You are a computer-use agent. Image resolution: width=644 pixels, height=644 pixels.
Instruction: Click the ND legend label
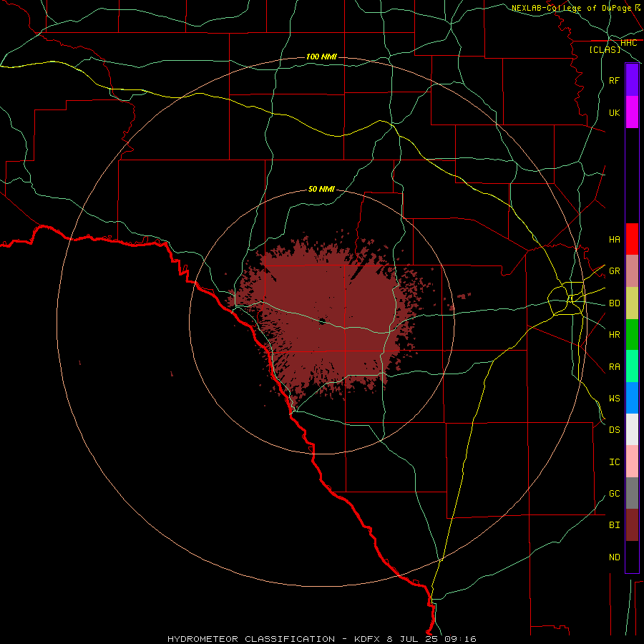point(614,557)
